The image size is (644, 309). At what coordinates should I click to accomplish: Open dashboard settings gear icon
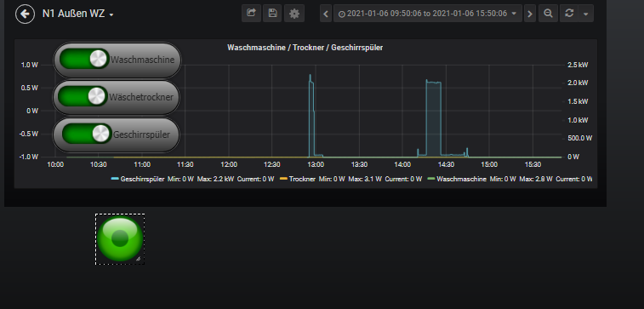[x=294, y=14]
